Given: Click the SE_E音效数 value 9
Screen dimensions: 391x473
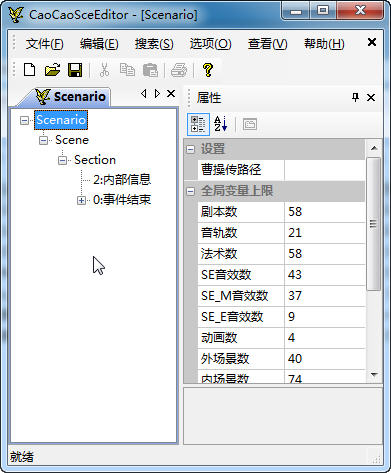Looking at the screenshot, I should coord(325,317).
